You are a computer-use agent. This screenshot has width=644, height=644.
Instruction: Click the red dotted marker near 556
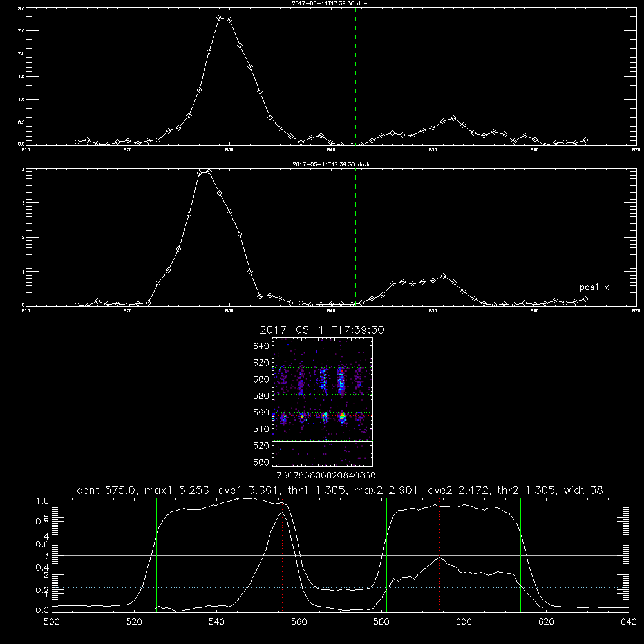coord(282,556)
